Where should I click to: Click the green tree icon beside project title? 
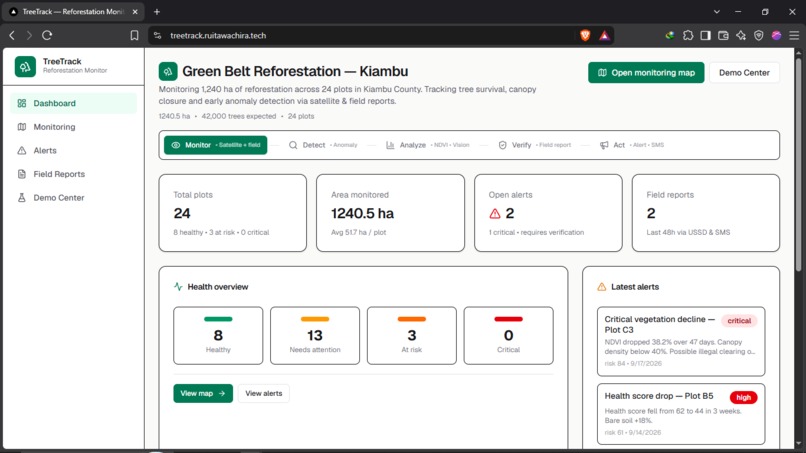(x=168, y=71)
